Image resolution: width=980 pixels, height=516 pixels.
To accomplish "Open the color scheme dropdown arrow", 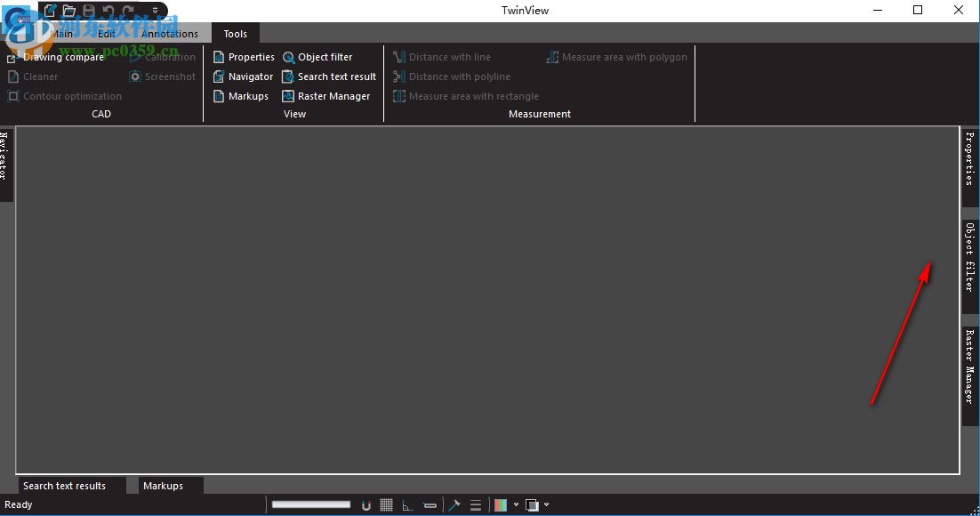I will coord(517,504).
